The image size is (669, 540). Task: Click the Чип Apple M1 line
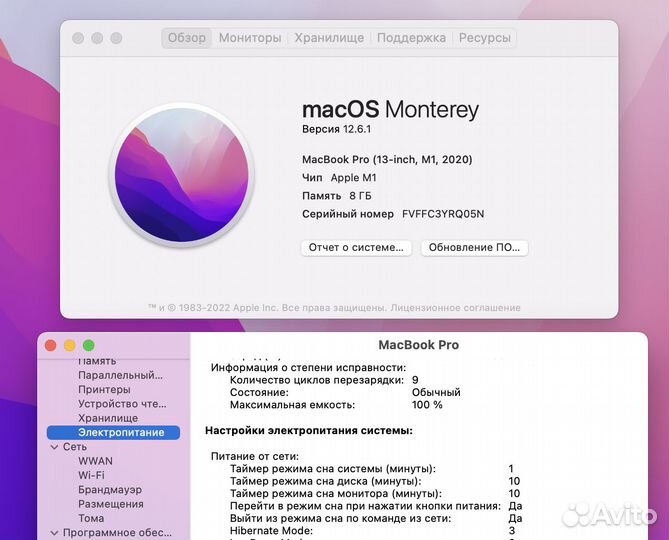[x=339, y=178]
